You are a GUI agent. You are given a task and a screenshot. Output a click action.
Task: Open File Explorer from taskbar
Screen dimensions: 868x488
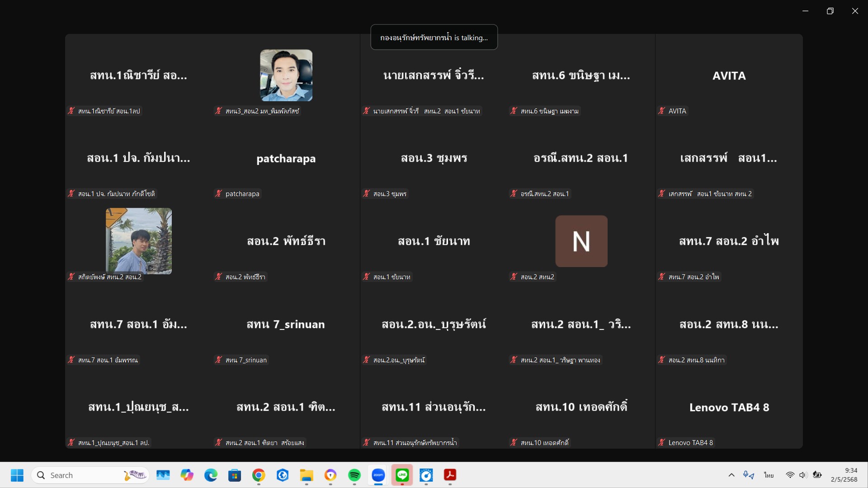click(x=307, y=475)
